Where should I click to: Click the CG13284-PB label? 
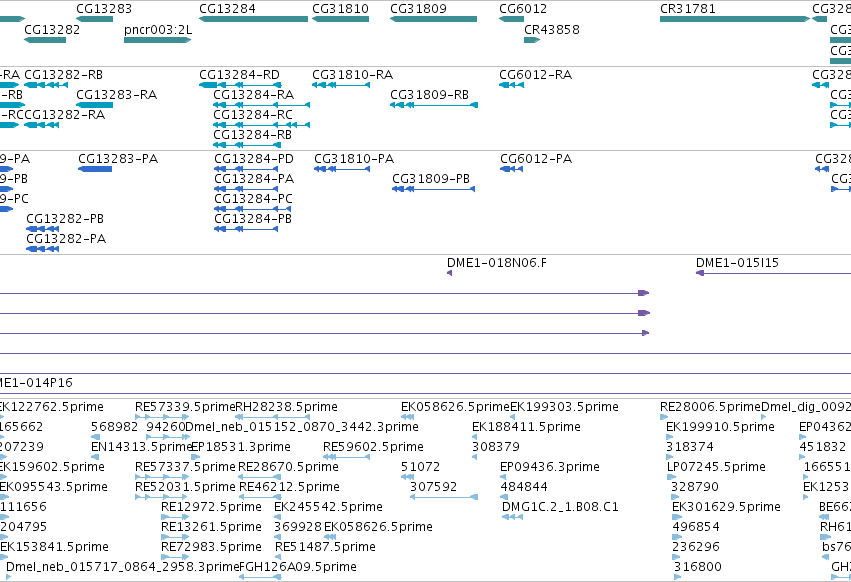253,219
